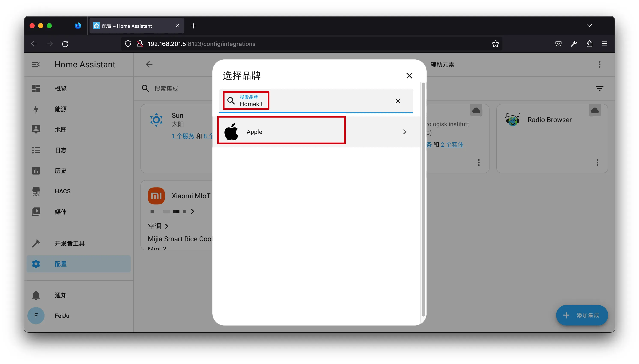Collapse the Home Assistant sidebar menu
Viewport: 639px width, 364px height.
pos(36,65)
